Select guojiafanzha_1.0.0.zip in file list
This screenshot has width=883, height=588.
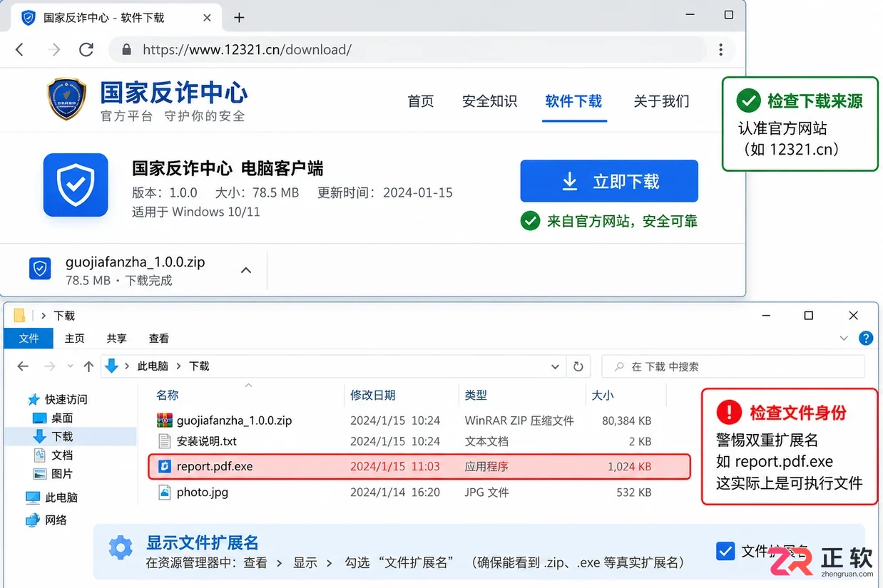click(x=234, y=421)
